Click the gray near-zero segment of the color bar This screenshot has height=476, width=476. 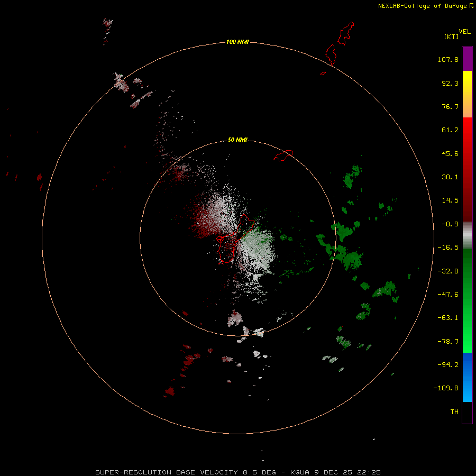coord(467,235)
